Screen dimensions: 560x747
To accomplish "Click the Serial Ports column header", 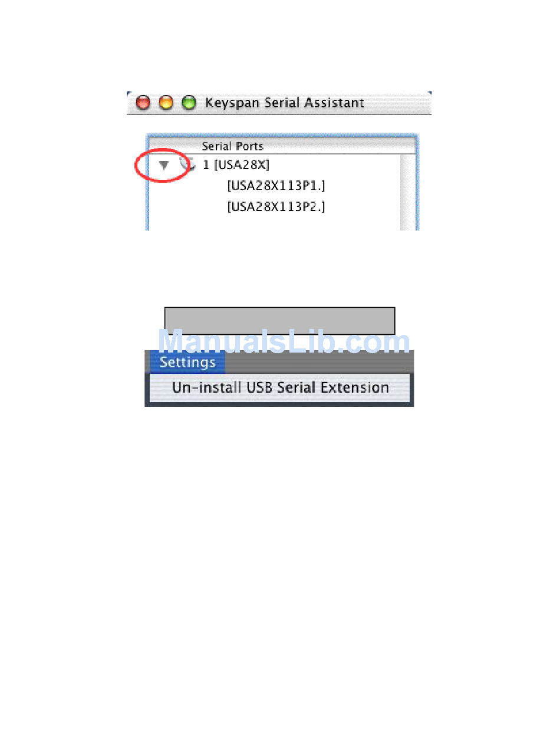I will pos(233,146).
